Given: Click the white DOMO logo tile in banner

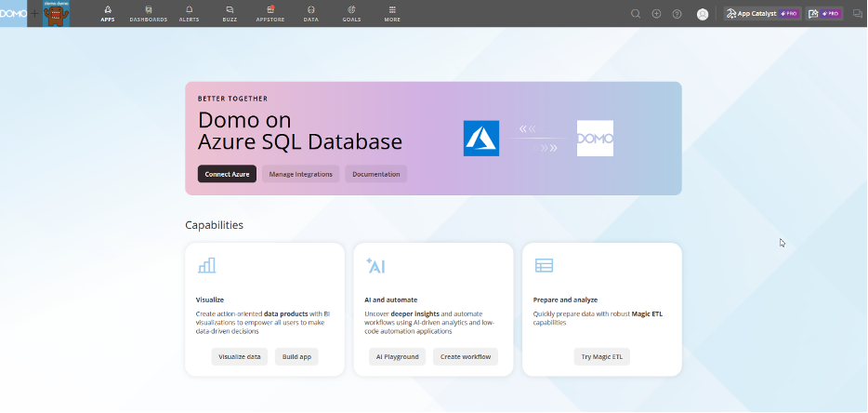Looking at the screenshot, I should click(595, 138).
